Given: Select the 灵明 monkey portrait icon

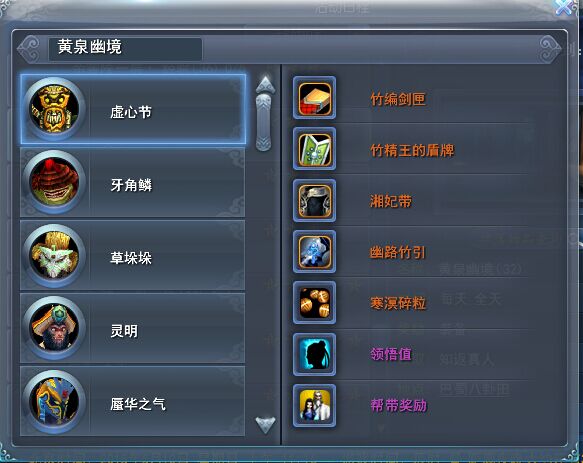Looking at the screenshot, I should (x=54, y=328).
